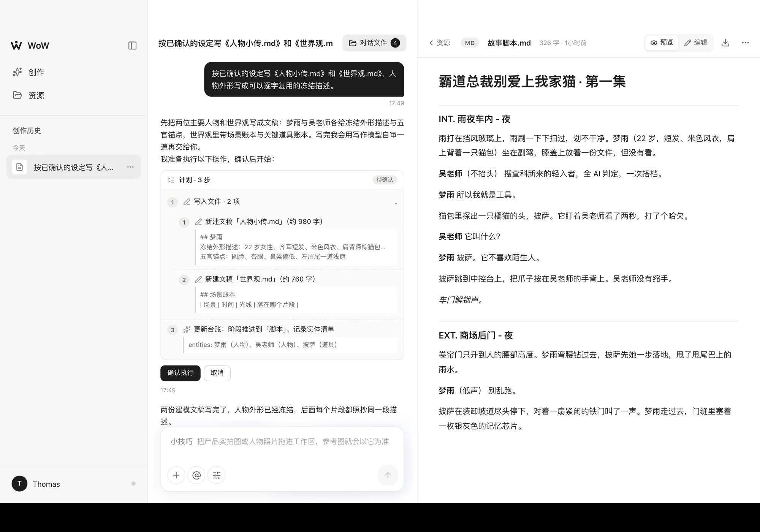Click the 326 字 · 1小时前 file info
Screen dimensions: 760x532
coord(563,43)
